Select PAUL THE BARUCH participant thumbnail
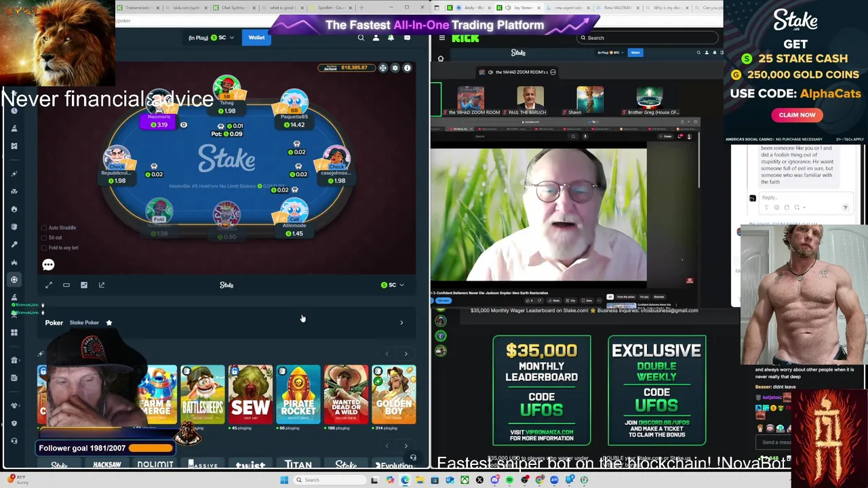The image size is (868, 488). coord(530,100)
